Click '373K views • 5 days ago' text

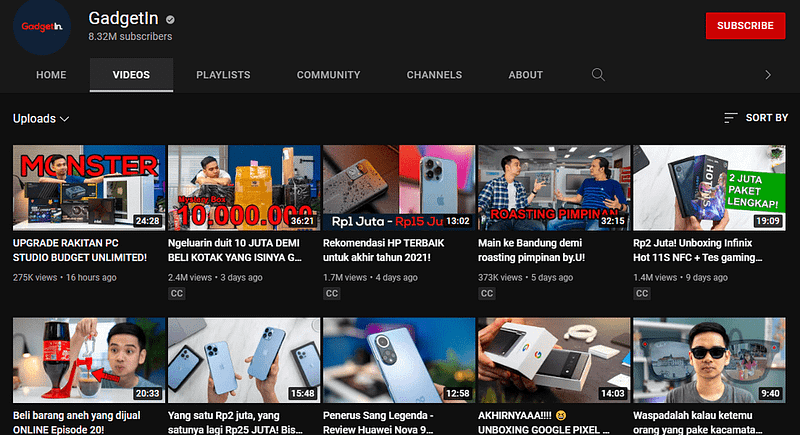526,277
